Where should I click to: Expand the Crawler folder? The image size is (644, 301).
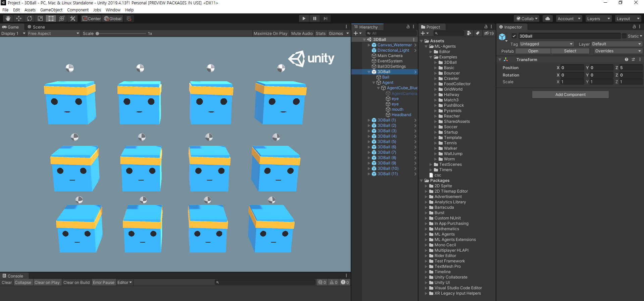[x=436, y=79]
